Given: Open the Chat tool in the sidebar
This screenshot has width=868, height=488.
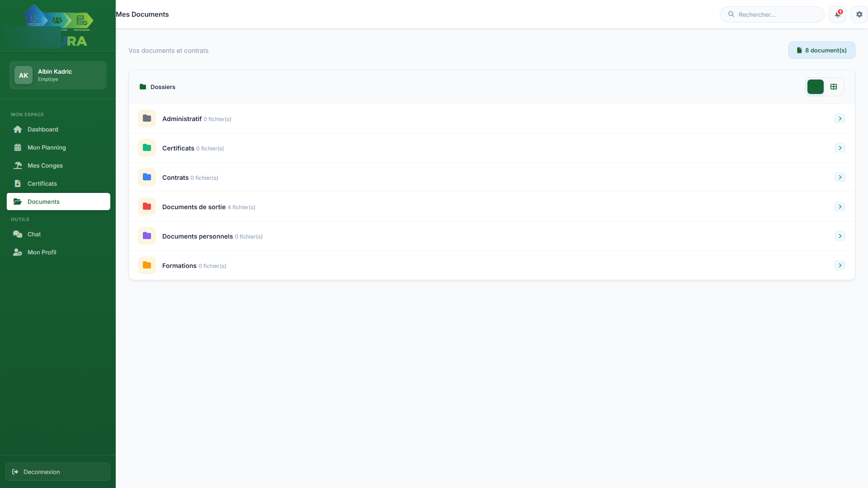Looking at the screenshot, I should point(34,234).
